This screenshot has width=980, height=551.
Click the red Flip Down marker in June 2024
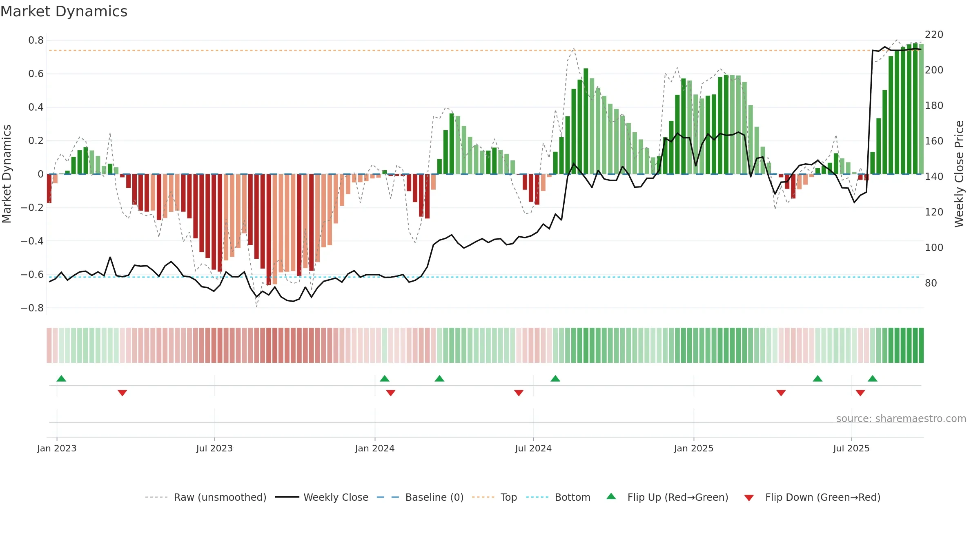(x=519, y=393)
